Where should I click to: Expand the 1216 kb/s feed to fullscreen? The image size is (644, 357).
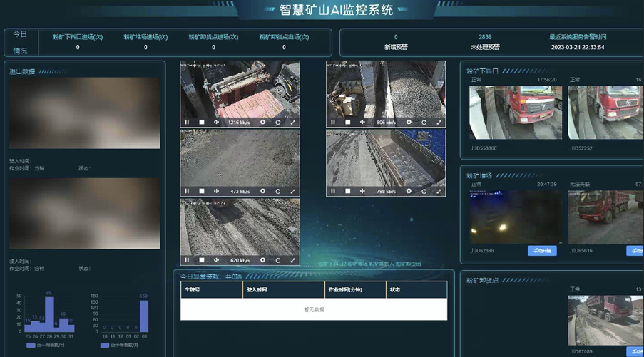click(293, 123)
